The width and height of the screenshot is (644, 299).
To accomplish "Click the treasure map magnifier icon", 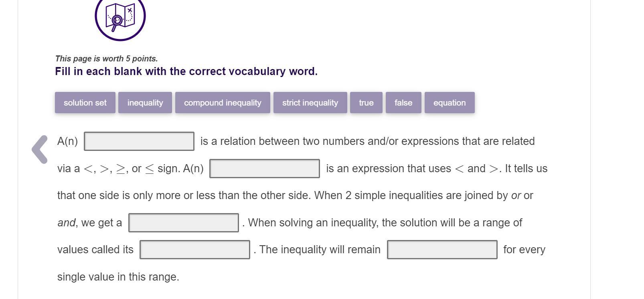I will click(120, 17).
